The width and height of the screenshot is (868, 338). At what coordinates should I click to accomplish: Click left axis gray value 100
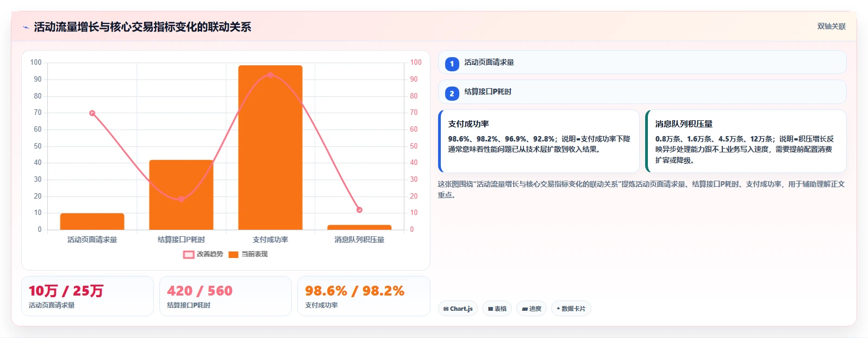[x=36, y=63]
